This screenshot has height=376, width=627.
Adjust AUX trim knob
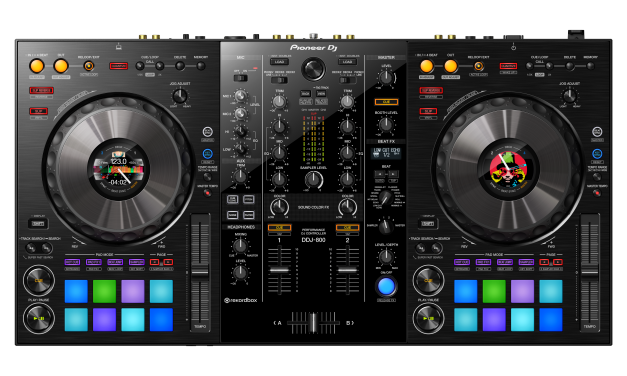pyautogui.click(x=240, y=176)
